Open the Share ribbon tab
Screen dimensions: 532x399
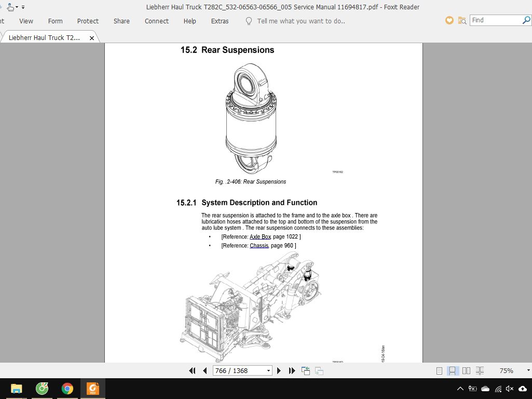tap(121, 21)
